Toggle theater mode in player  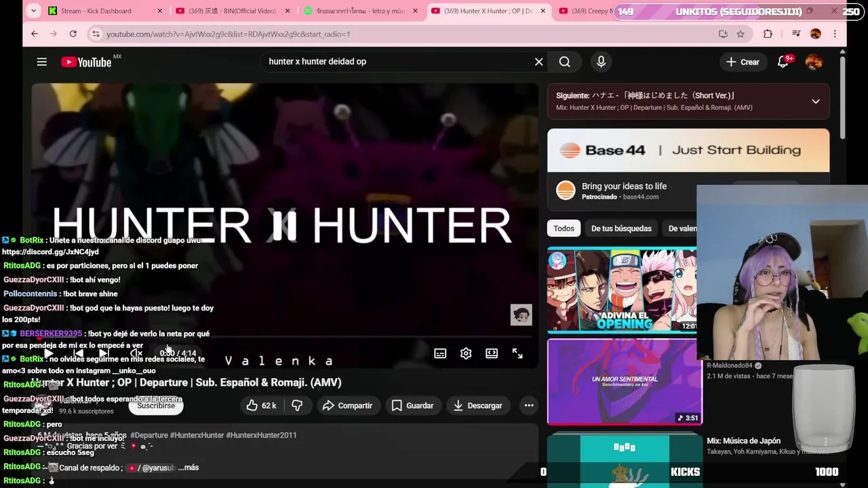(x=492, y=353)
